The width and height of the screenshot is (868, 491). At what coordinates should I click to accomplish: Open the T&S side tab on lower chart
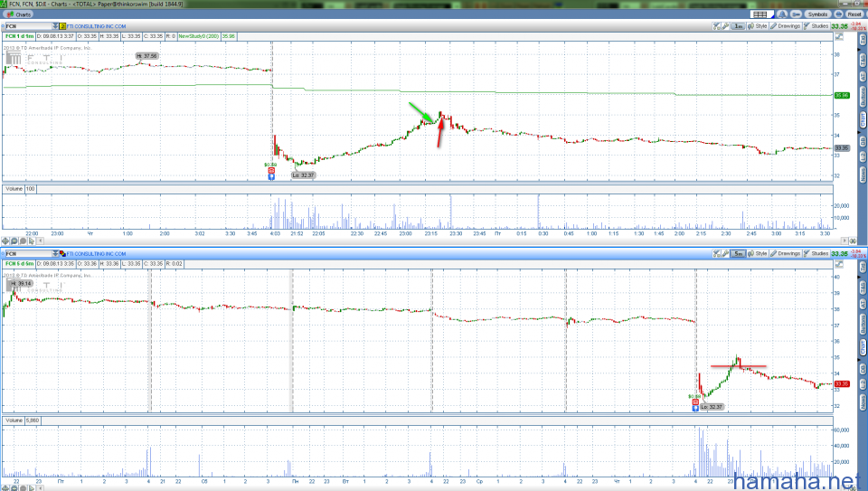point(863,288)
